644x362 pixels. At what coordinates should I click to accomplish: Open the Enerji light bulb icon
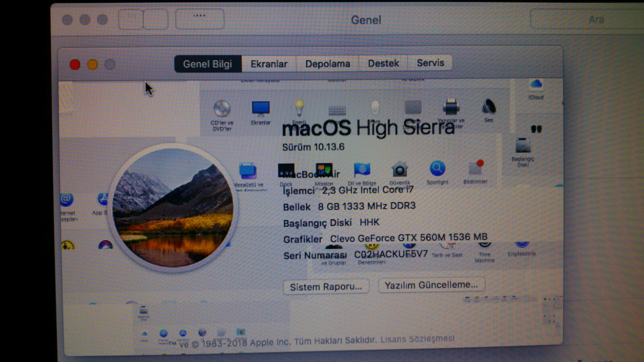coord(299,108)
